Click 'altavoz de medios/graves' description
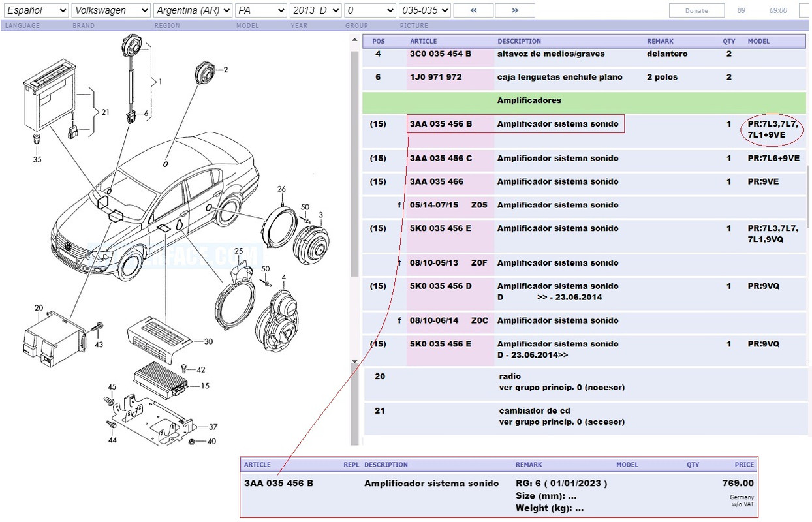This screenshot has width=812, height=522. pos(551,54)
